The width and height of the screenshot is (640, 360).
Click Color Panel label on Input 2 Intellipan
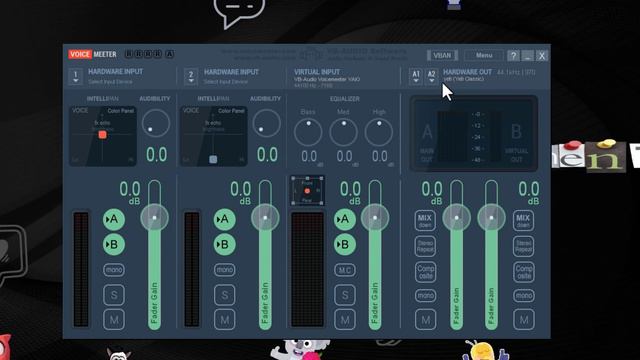pyautogui.click(x=231, y=111)
